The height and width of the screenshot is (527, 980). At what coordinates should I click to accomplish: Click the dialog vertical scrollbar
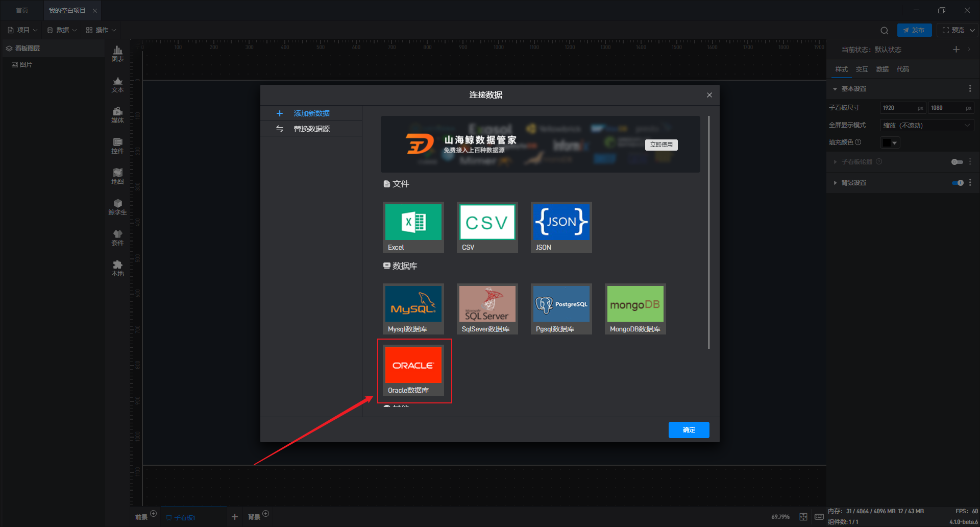coord(709,232)
